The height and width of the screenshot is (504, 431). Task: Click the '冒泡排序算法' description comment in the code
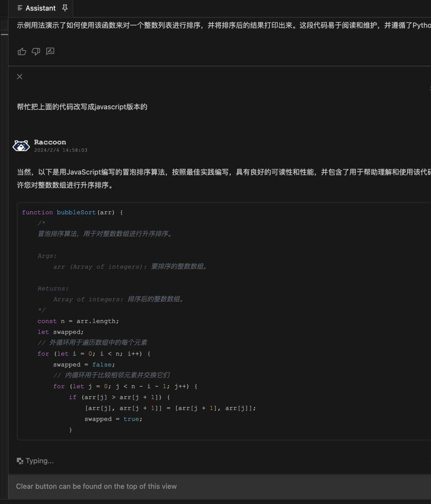105,234
